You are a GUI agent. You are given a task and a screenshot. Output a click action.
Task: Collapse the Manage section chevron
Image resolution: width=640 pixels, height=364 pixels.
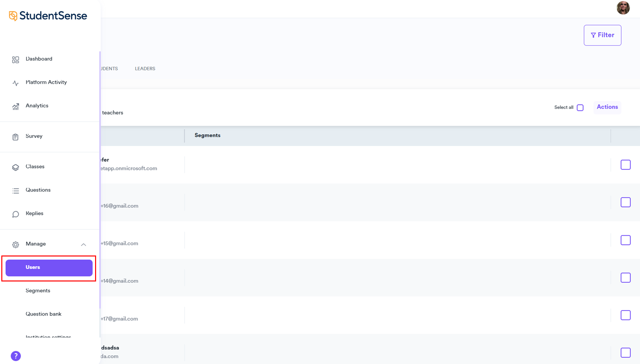84,244
